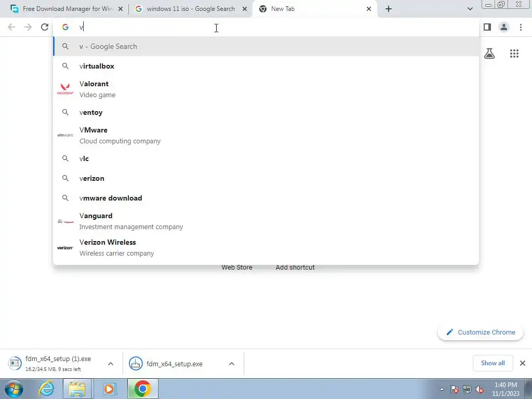Select the verizon suggestion
The width and height of the screenshot is (532, 399).
266,178
